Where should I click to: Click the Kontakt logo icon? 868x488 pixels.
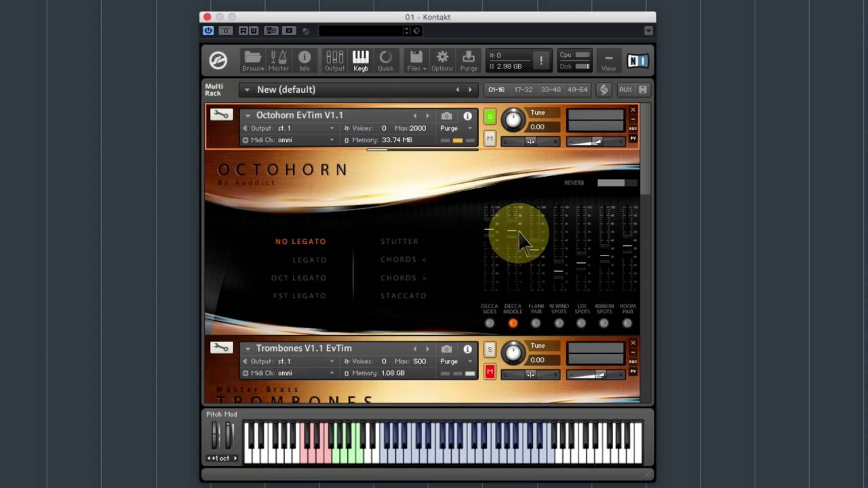click(x=218, y=60)
